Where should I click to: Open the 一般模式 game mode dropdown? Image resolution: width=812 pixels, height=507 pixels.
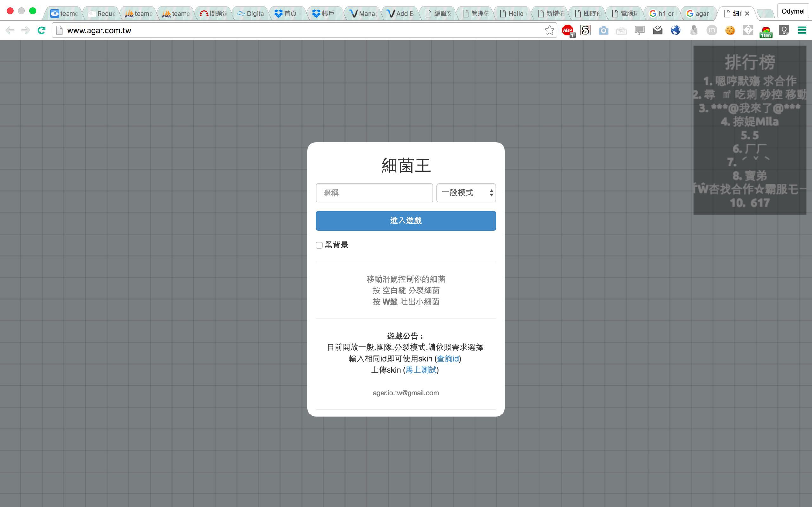466,193
